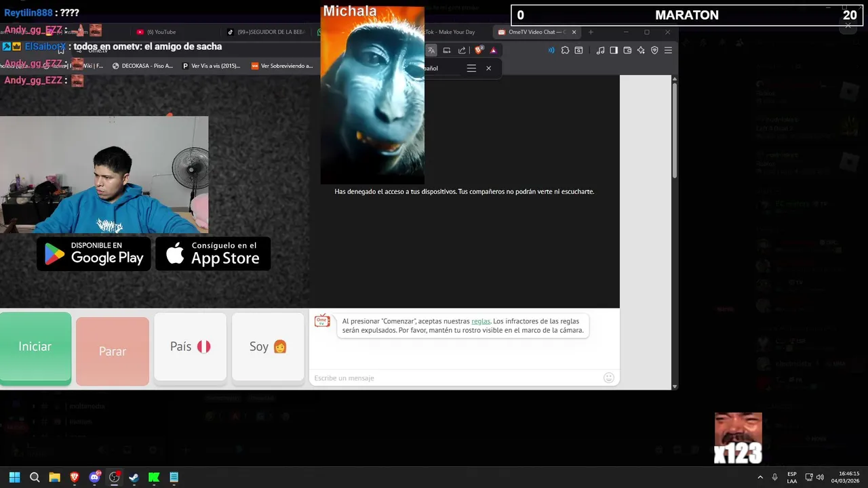Open Discord from the taskbar
Image resolution: width=868 pixels, height=488 pixels.
point(95,477)
